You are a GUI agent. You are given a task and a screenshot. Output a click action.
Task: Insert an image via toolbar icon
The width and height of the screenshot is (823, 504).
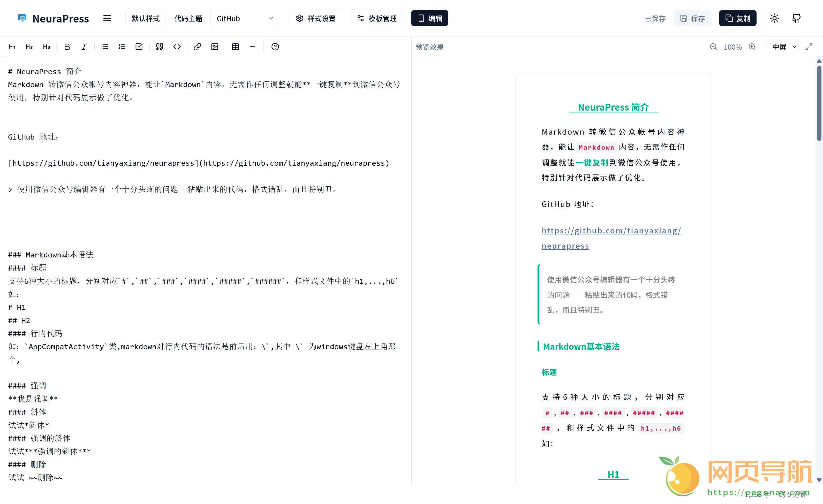pyautogui.click(x=215, y=47)
